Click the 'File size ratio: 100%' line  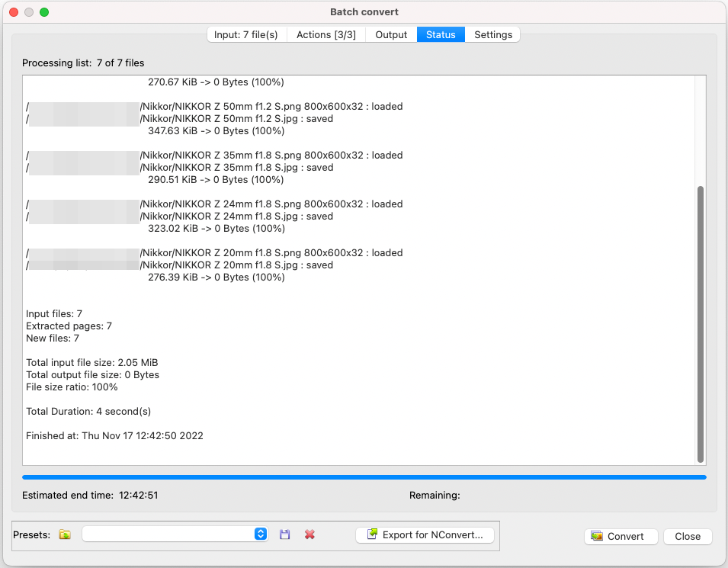tap(72, 387)
